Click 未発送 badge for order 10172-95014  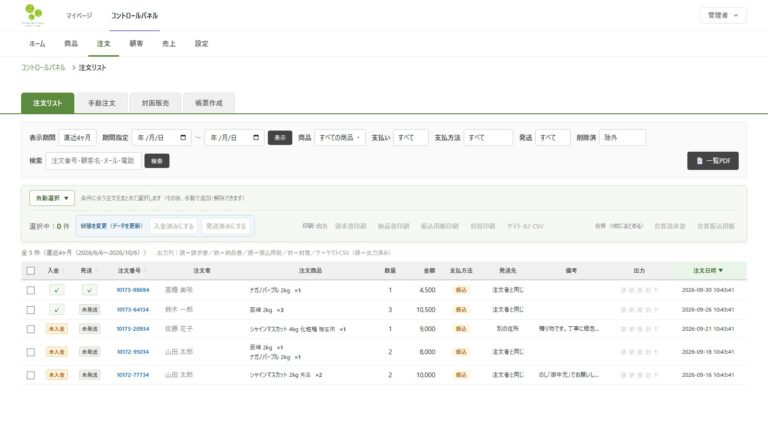[90, 352]
